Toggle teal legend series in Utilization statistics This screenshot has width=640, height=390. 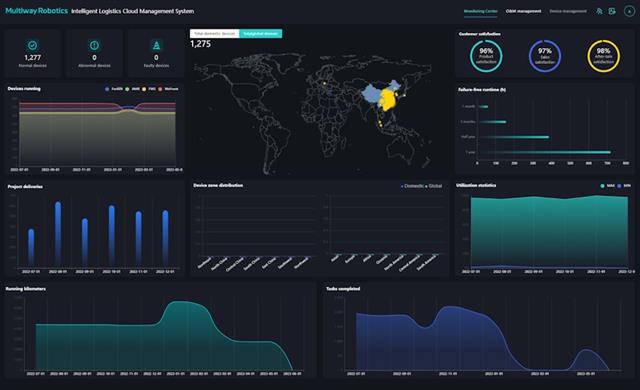click(607, 186)
